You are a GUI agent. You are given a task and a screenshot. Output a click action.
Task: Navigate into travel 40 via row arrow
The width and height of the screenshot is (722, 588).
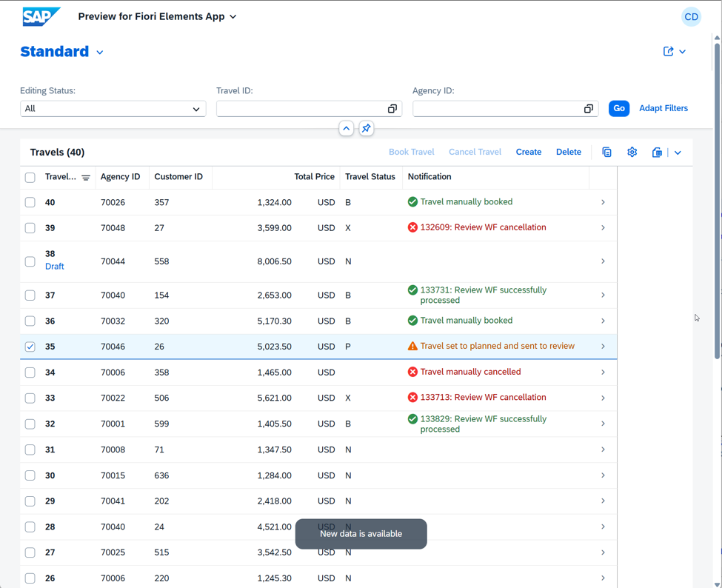[603, 202]
